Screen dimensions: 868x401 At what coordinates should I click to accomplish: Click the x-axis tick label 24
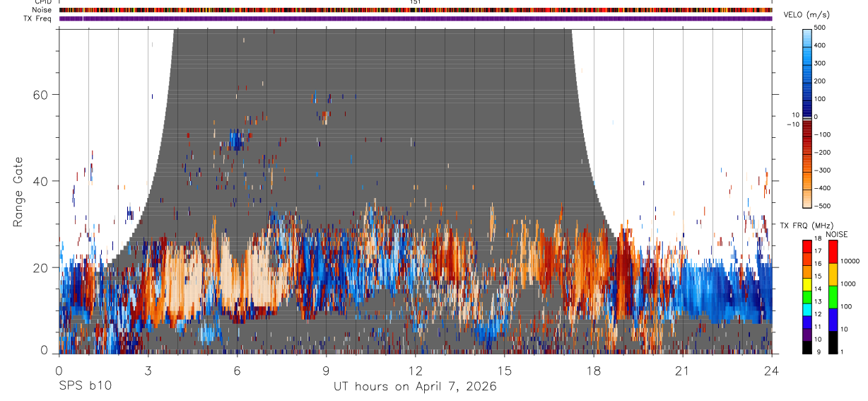point(772,370)
